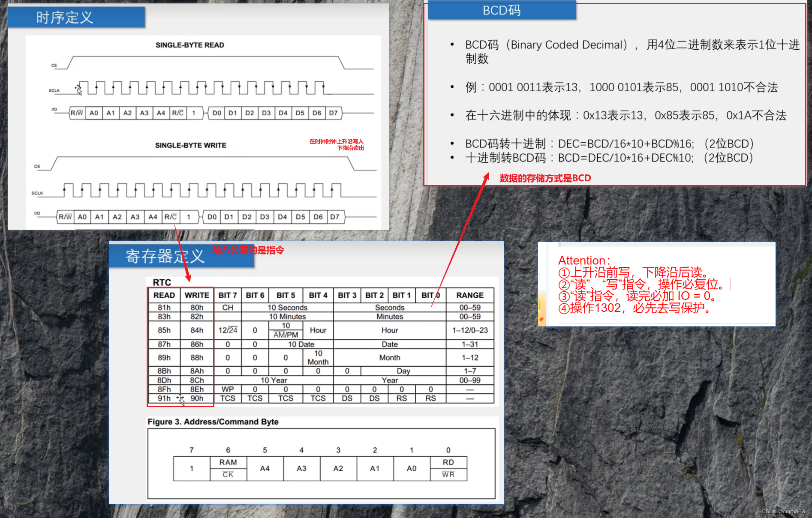812x518 pixels.
Task: Select the 85h read address cell
Action: pyautogui.click(x=164, y=330)
